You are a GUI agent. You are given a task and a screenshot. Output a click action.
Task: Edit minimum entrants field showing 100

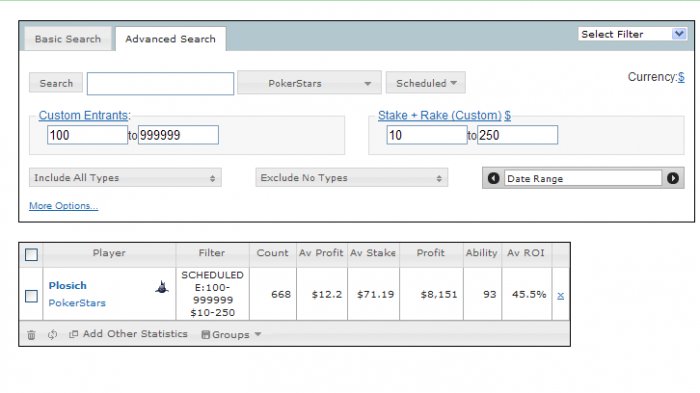[87, 135]
